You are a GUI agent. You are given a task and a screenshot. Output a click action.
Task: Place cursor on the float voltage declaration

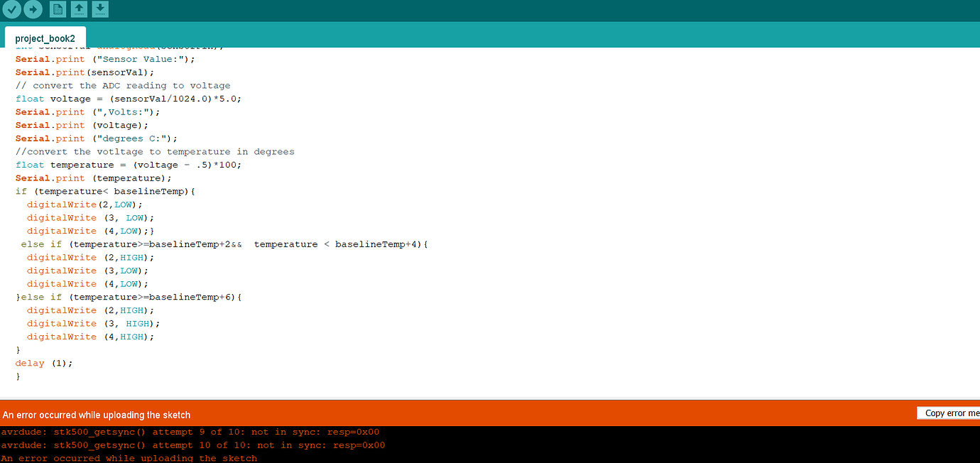pyautogui.click(x=121, y=98)
